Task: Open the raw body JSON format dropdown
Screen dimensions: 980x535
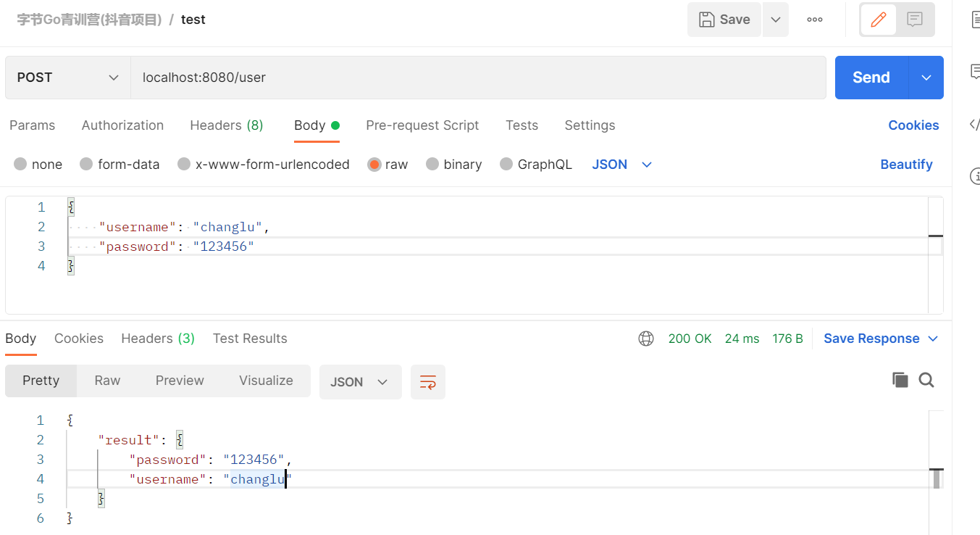Action: [x=622, y=165]
